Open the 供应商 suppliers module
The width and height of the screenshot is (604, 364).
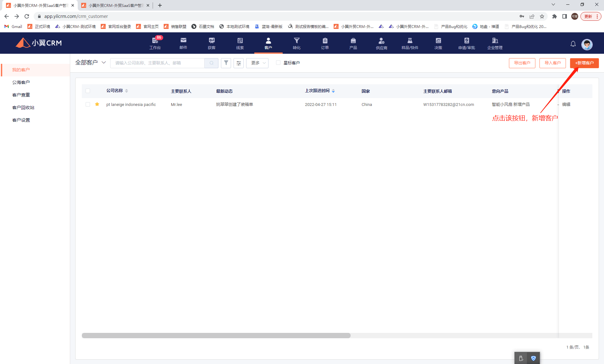pos(381,43)
